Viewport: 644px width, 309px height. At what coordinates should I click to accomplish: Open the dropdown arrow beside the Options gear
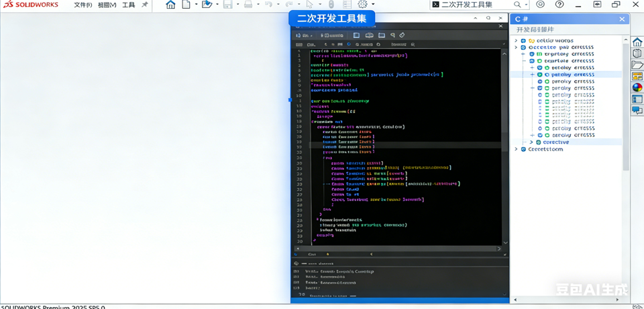tap(373, 5)
